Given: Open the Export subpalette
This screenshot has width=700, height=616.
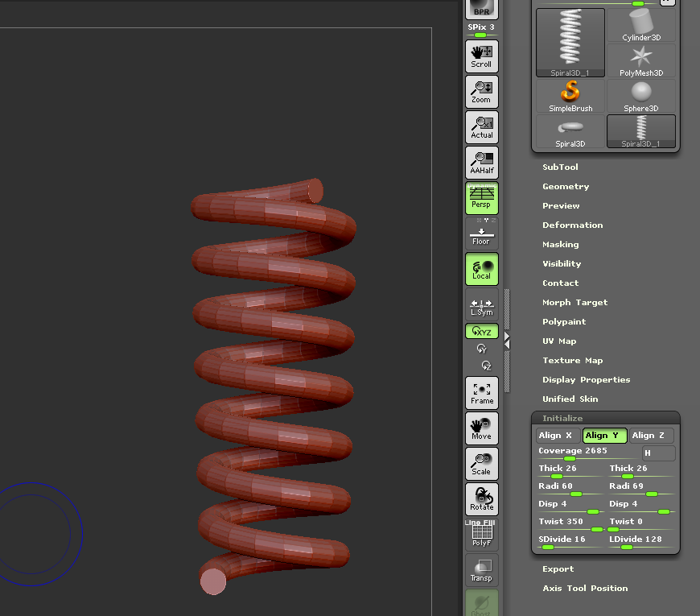Looking at the screenshot, I should point(558,569).
